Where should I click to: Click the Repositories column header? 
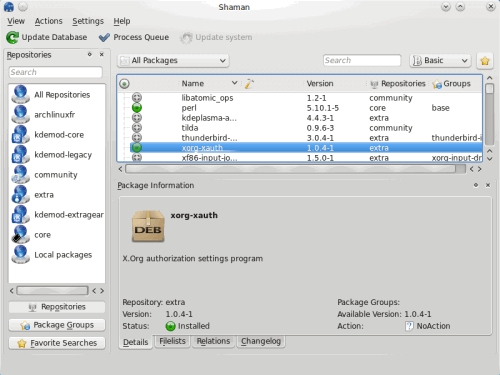(398, 84)
